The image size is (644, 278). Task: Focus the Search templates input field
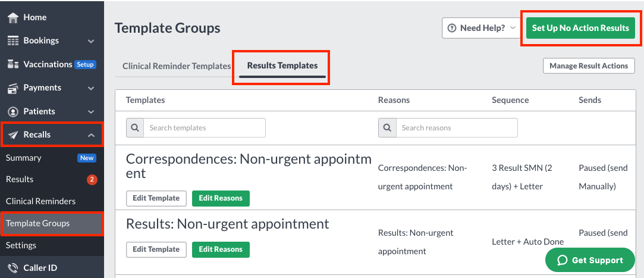coord(204,128)
